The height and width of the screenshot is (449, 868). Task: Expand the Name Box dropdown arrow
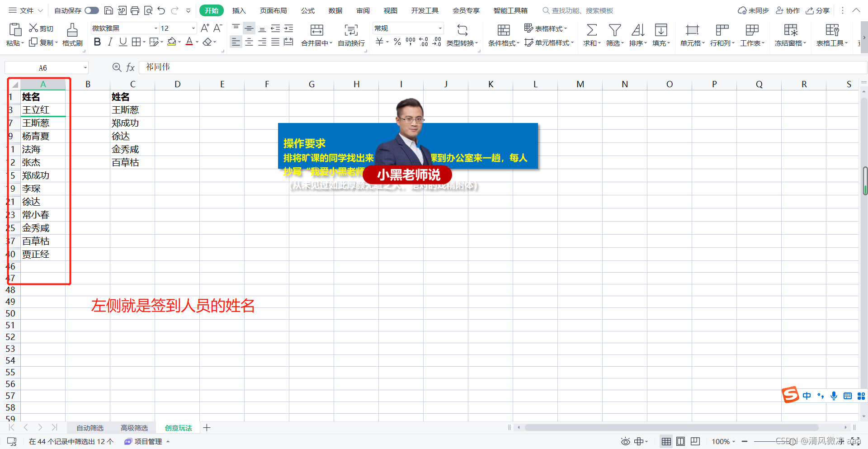[x=85, y=68]
